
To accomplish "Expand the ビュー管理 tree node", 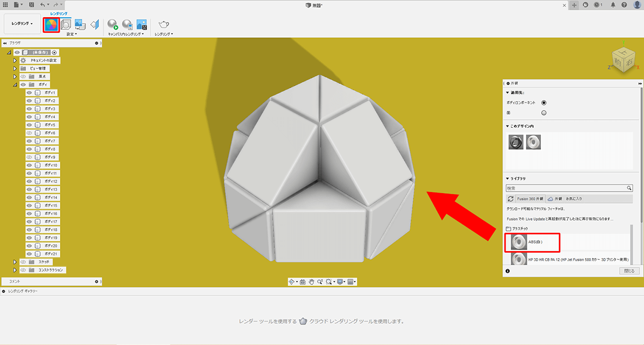I will pos(16,69).
